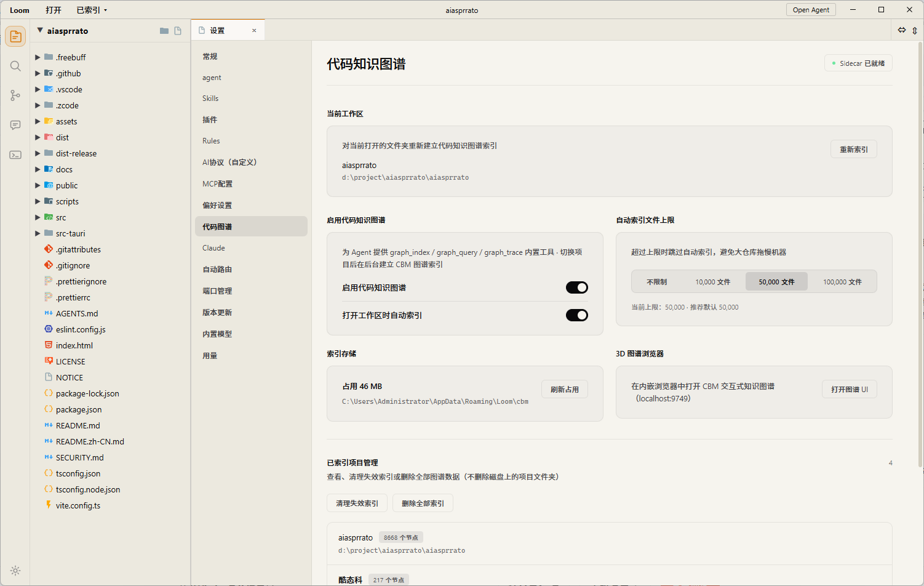Viewport: 924px width, 586px height.
Task: Collapse the aiasprrato root folder
Action: coord(40,30)
